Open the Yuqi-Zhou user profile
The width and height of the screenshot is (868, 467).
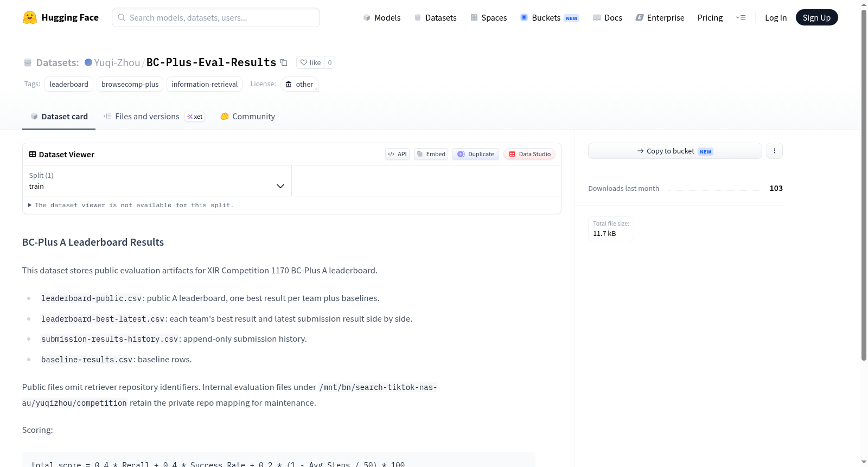[x=117, y=62]
